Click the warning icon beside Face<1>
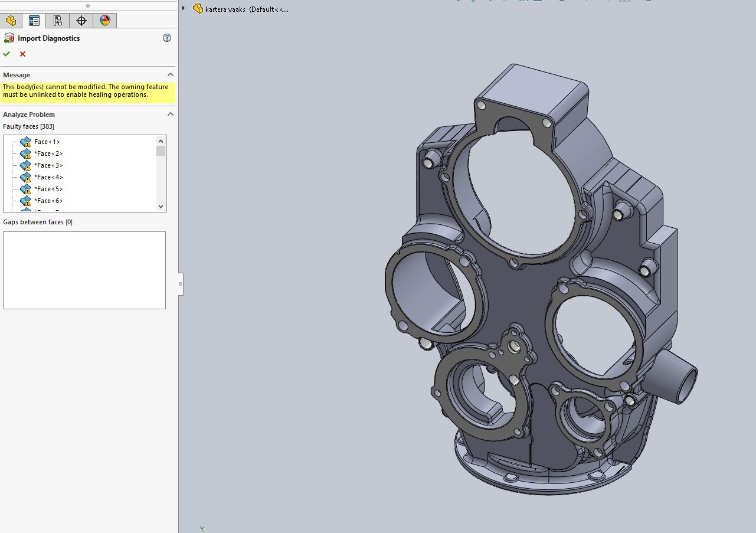This screenshot has height=533, width=756. coord(25,142)
